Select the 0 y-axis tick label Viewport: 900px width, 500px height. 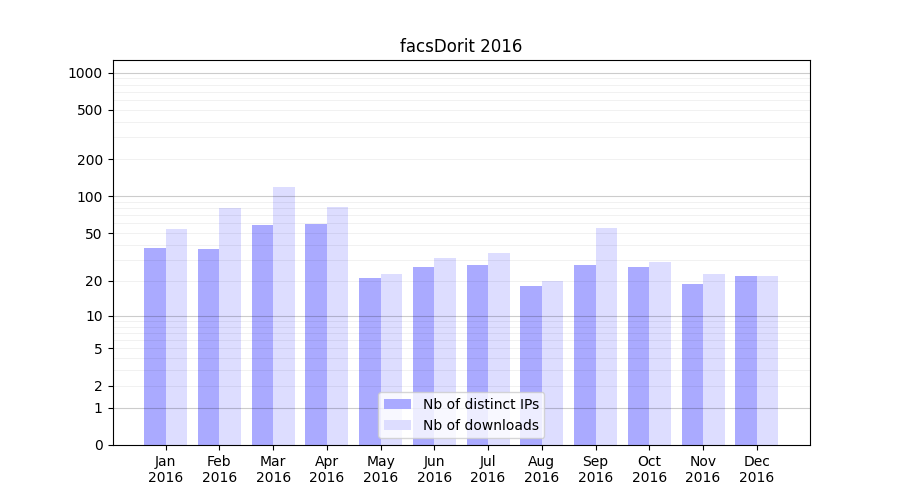tap(98, 445)
